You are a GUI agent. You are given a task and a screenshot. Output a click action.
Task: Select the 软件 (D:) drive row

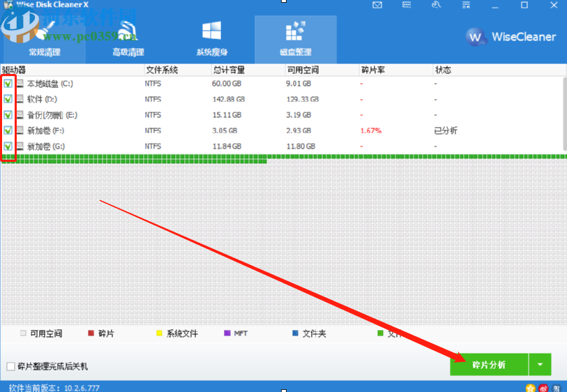pyautogui.click(x=282, y=99)
